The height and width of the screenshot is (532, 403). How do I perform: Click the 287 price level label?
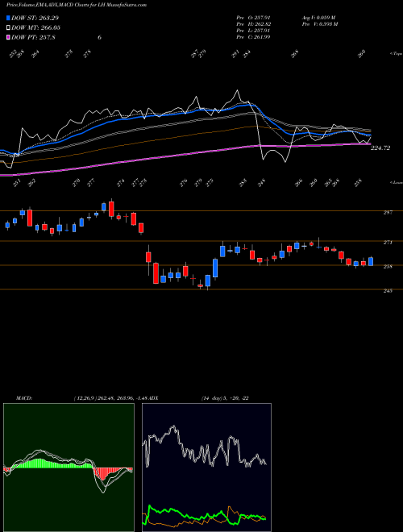(388, 212)
